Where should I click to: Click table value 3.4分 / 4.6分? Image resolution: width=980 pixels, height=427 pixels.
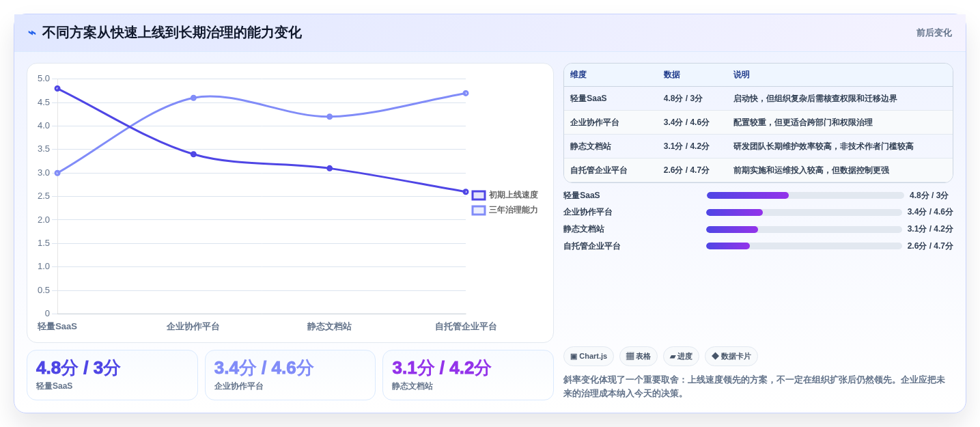[686, 122]
